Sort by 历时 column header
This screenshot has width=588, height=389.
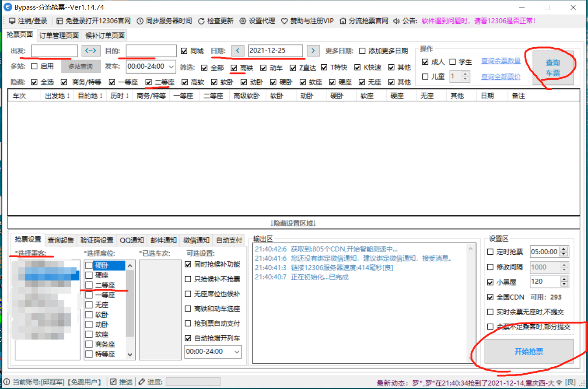coord(119,96)
